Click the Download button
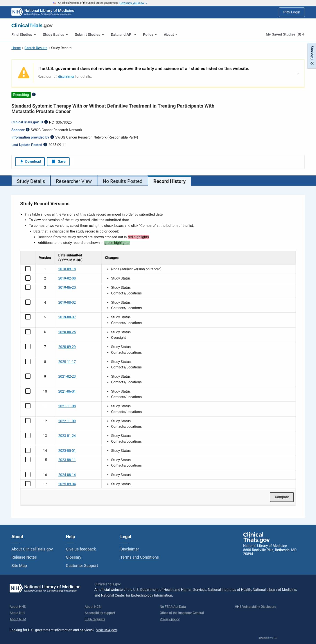Image resolution: width=316 pixels, height=644 pixels. [30, 162]
